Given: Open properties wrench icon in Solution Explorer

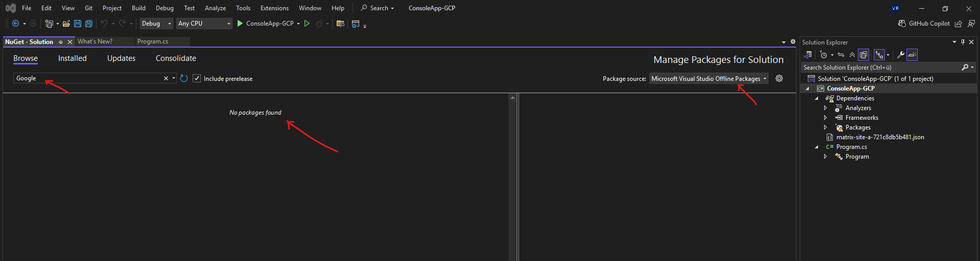Looking at the screenshot, I should coord(901,55).
